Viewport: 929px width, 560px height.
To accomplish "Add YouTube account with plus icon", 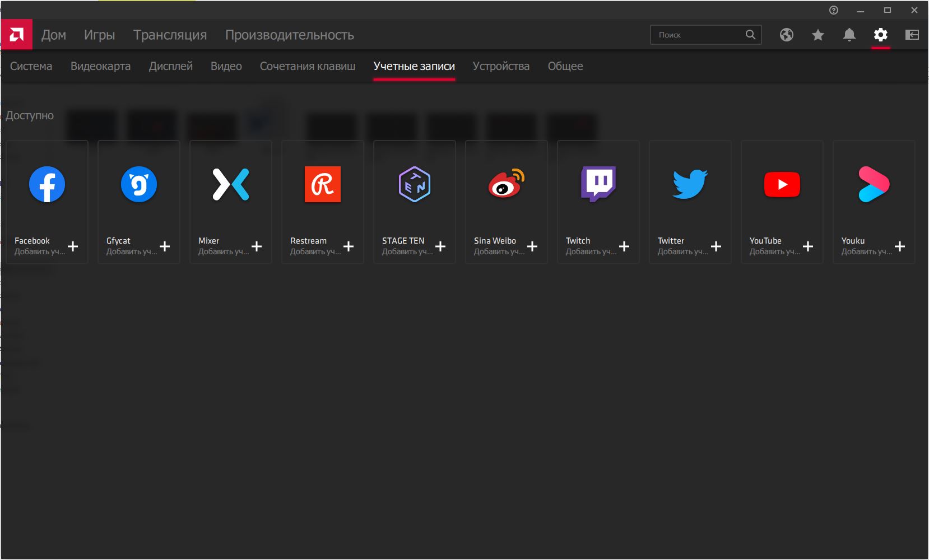I will pos(808,246).
